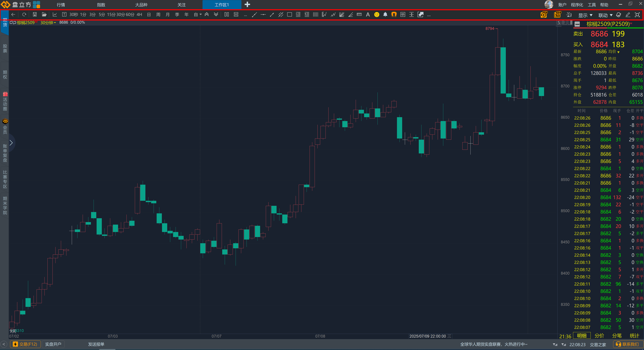Screen dimensions: 644x350
Task: Click the 交易之家 link
Action: (x=598, y=344)
